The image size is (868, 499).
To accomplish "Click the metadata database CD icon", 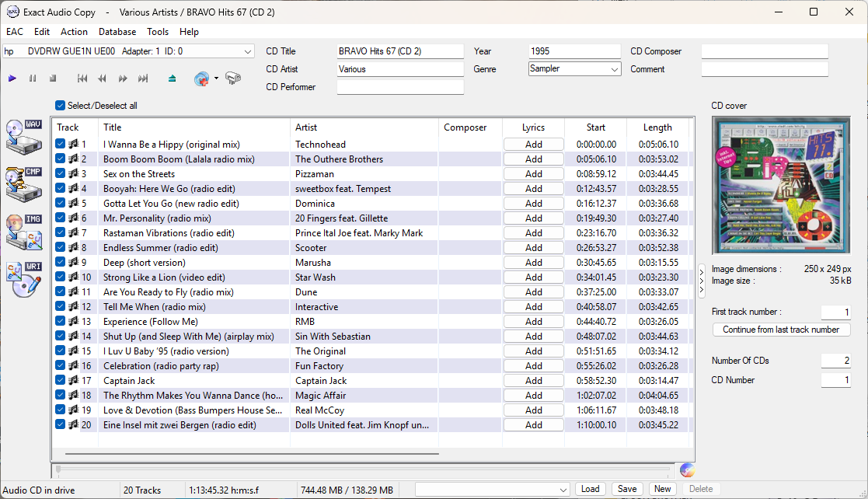I will pos(201,79).
